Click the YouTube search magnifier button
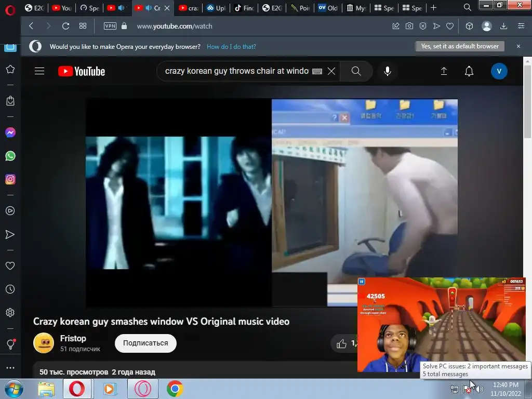The image size is (532, 399). point(356,71)
